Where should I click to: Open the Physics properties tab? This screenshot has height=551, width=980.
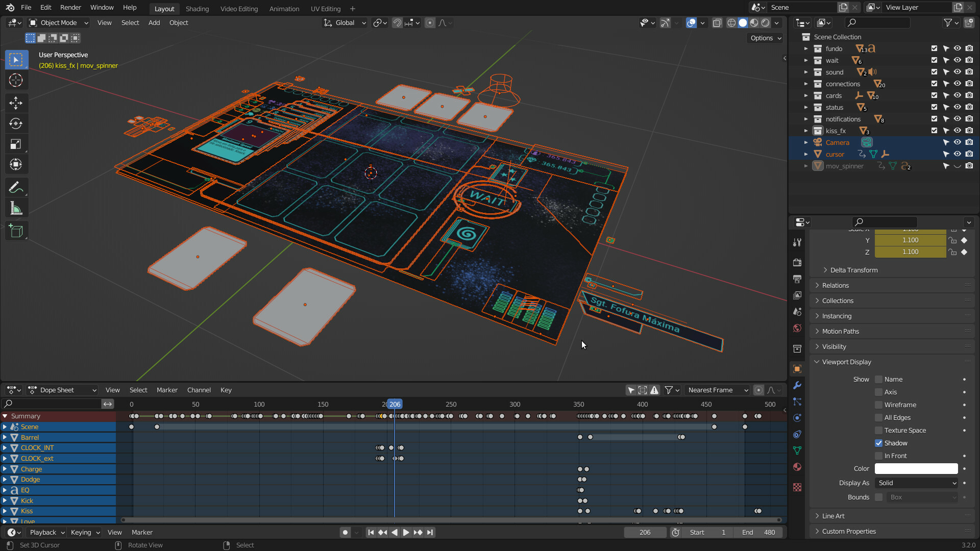coord(797,418)
